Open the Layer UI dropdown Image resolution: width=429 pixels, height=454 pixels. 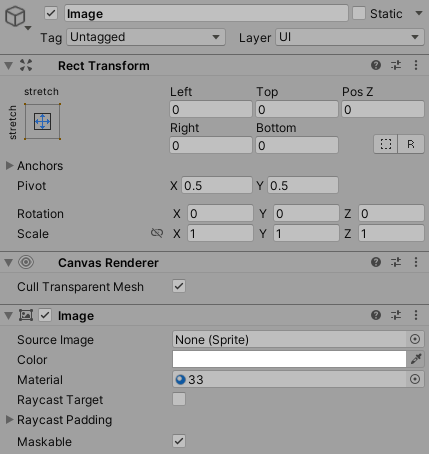coord(350,37)
